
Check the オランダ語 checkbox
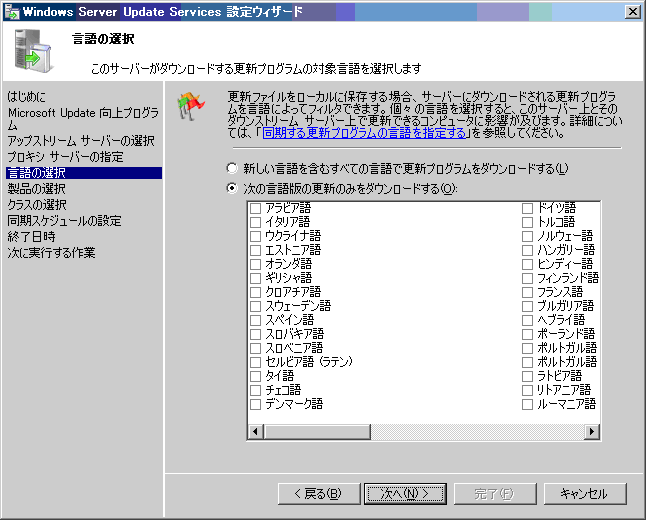click(x=255, y=264)
